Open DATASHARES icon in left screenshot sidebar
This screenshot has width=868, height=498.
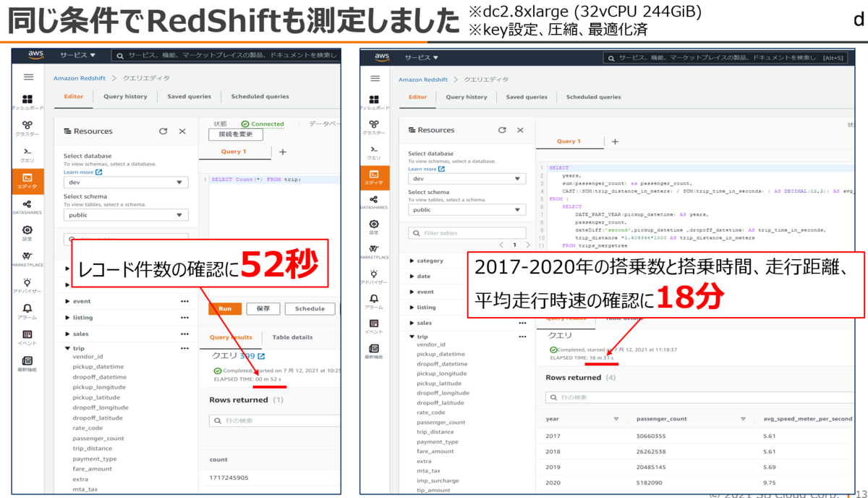point(27,205)
